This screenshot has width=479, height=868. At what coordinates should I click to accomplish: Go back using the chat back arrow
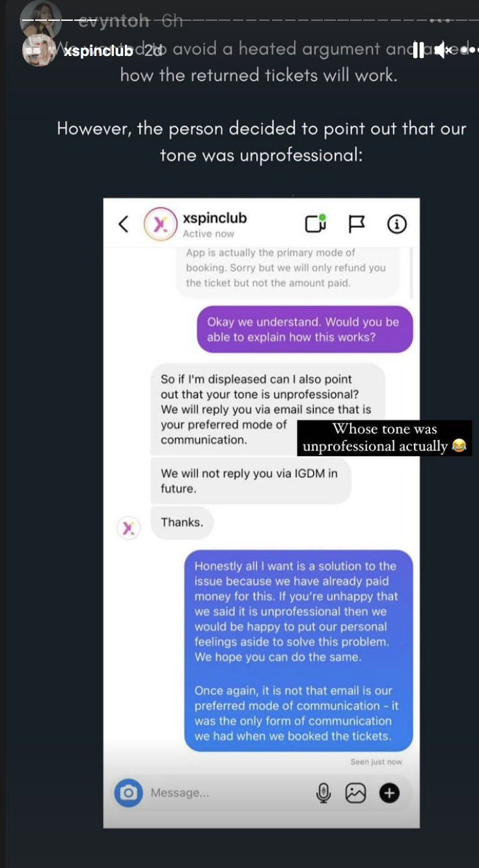click(x=124, y=224)
